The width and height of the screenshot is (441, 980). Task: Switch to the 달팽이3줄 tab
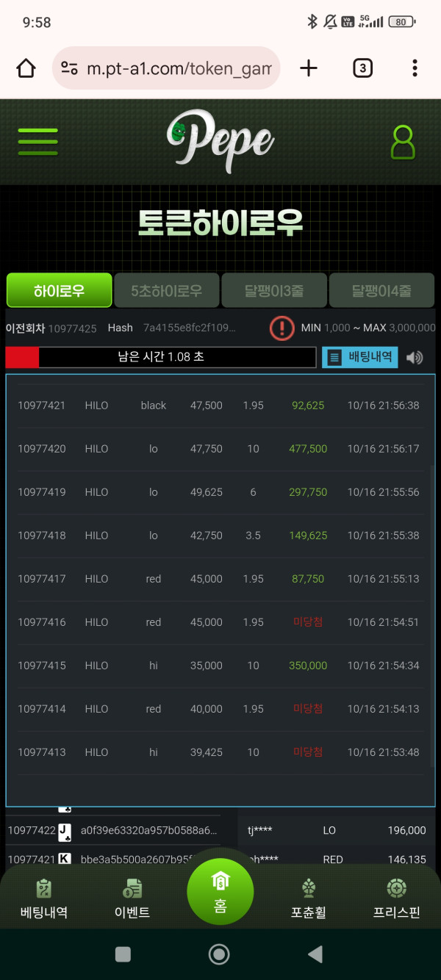273,291
